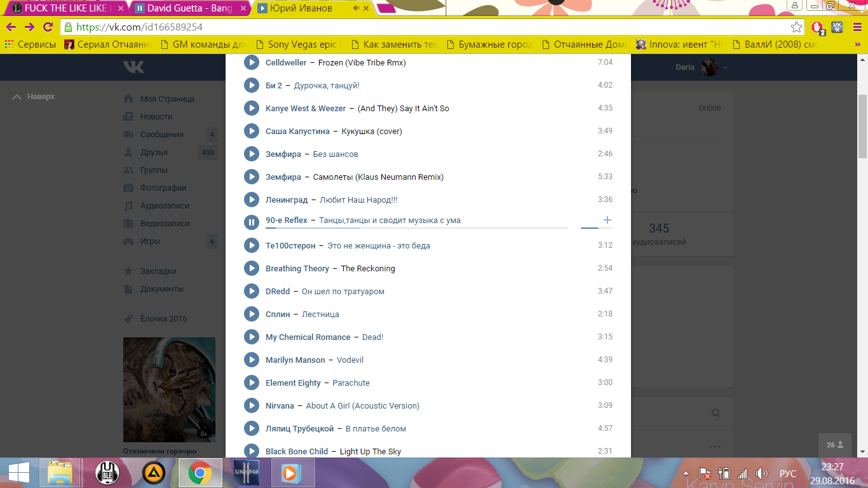
Task: Reload the page in Chrome
Action: click(48, 27)
